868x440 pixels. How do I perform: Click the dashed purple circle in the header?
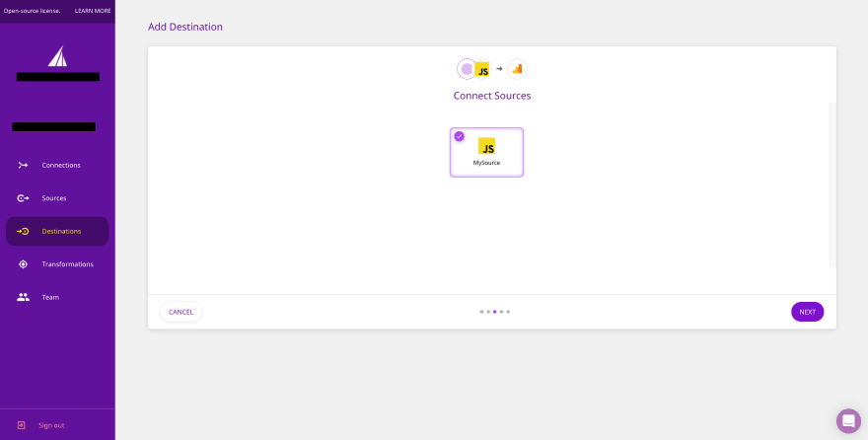click(467, 69)
